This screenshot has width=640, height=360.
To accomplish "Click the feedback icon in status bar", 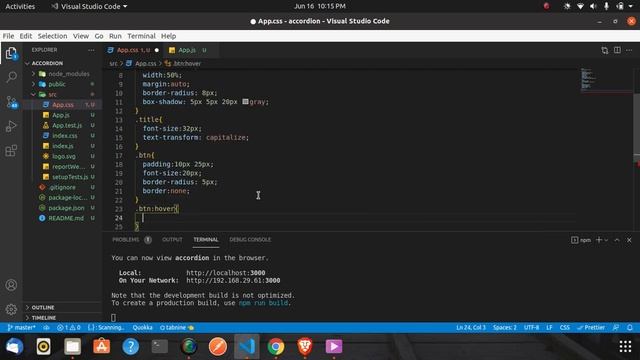I will coord(616,327).
